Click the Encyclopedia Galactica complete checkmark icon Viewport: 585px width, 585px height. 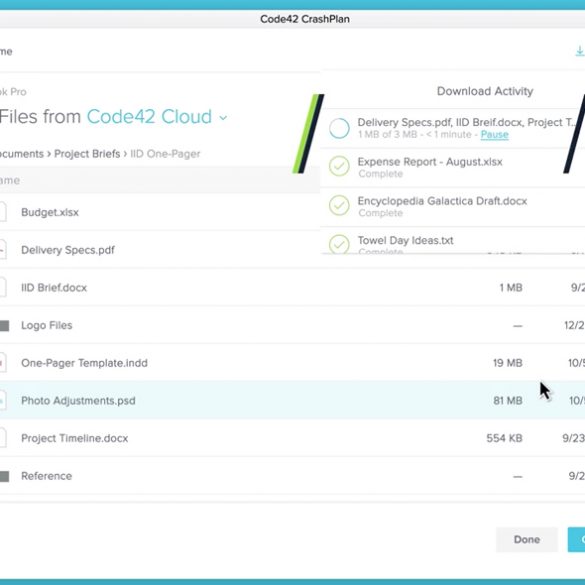(339, 205)
